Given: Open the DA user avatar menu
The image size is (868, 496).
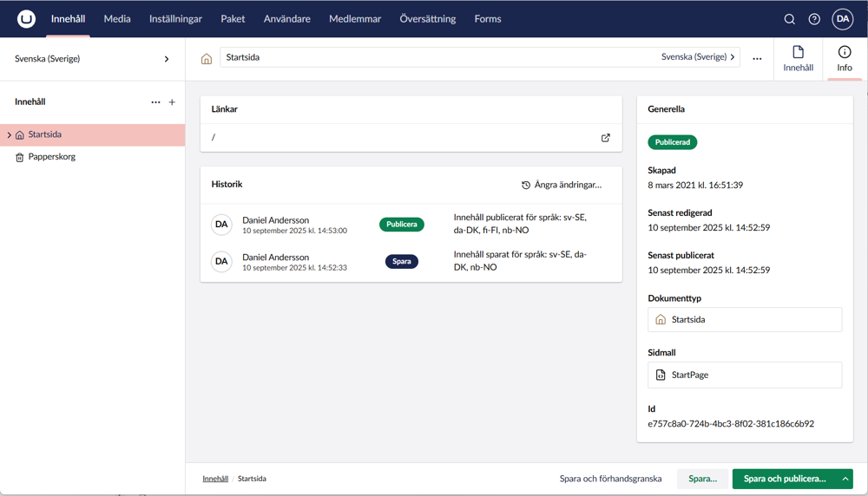Looking at the screenshot, I should coord(843,19).
